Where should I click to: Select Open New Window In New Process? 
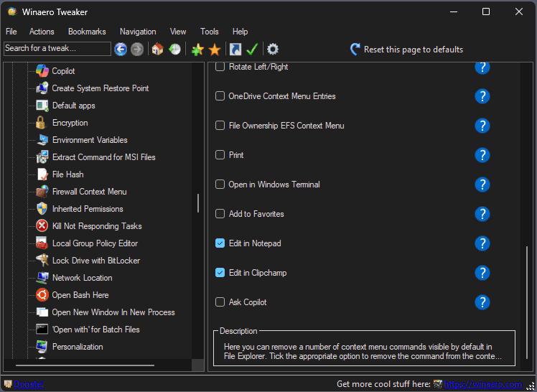pyautogui.click(x=113, y=312)
